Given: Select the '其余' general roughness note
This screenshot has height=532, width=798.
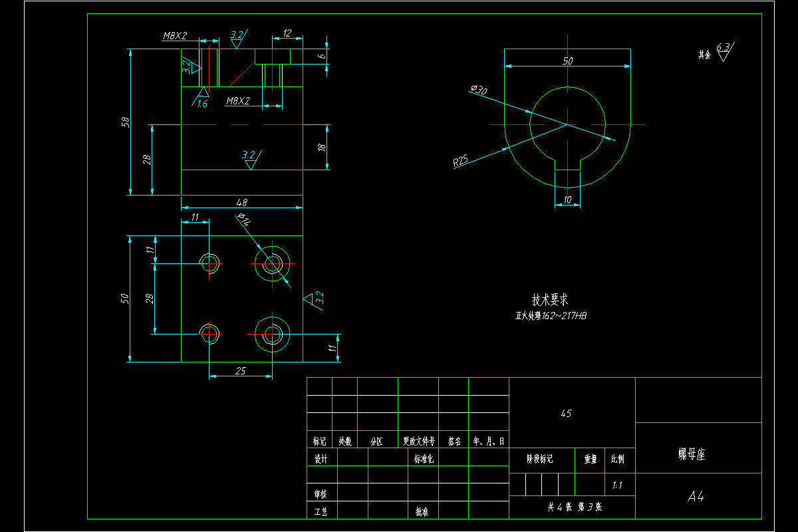Looking at the screenshot, I should click(704, 55).
